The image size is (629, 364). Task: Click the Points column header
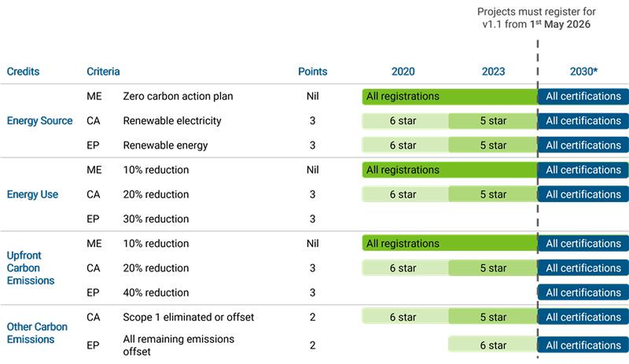coord(313,72)
